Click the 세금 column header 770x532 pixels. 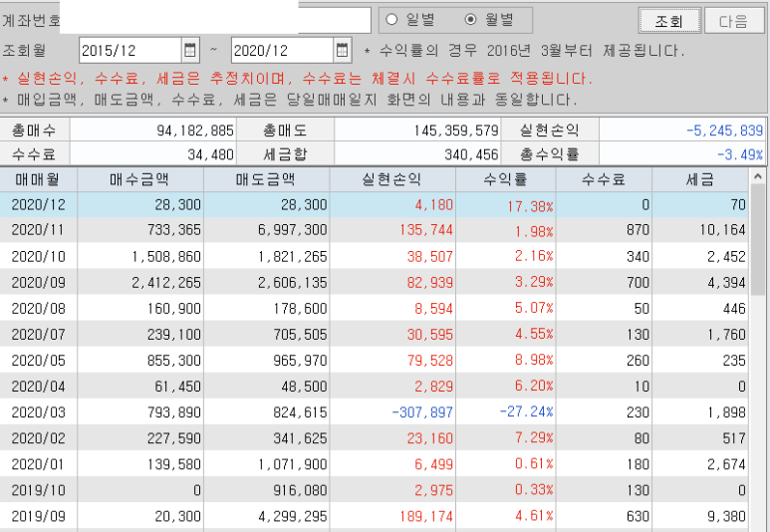pos(700,179)
